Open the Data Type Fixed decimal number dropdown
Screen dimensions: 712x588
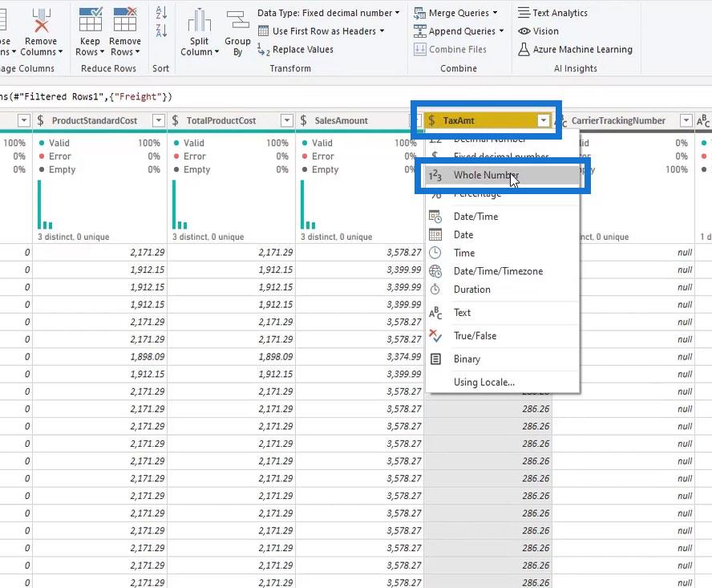click(328, 13)
